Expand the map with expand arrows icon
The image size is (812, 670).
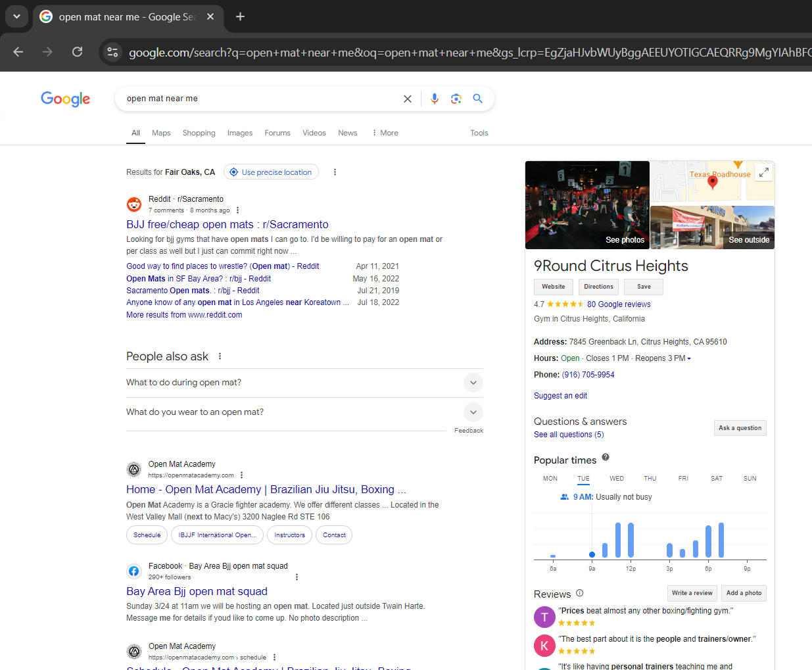tap(763, 172)
